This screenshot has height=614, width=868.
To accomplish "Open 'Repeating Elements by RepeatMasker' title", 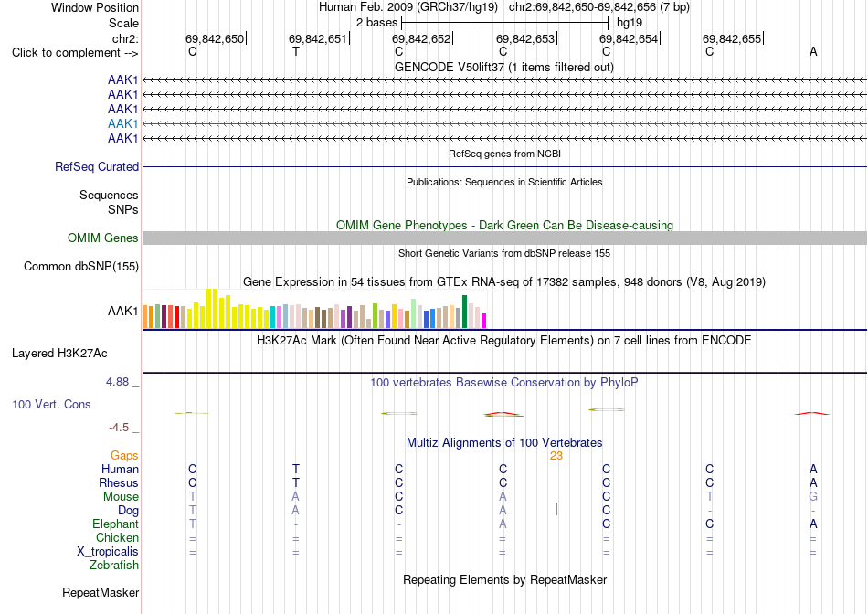I will (x=505, y=579).
